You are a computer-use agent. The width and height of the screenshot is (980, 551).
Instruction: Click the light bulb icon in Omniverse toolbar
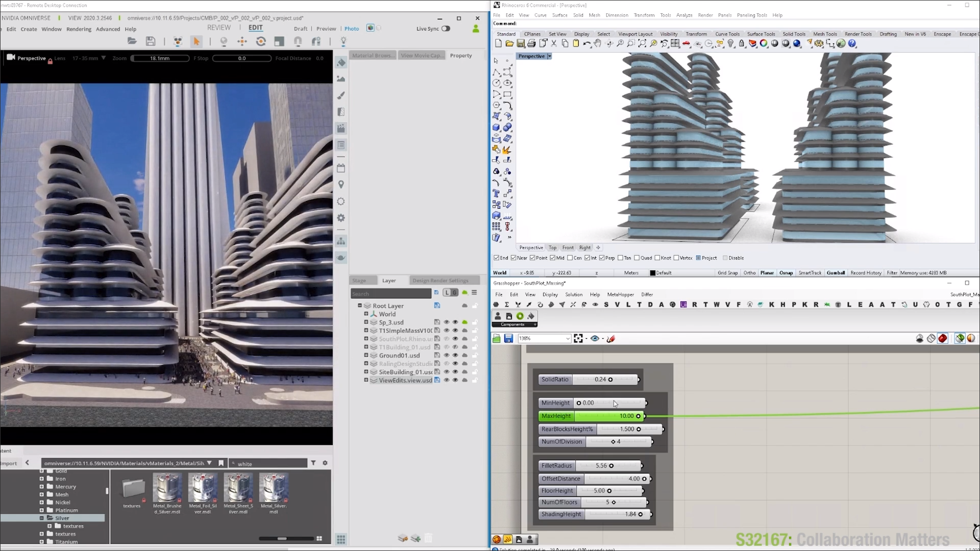tap(344, 41)
